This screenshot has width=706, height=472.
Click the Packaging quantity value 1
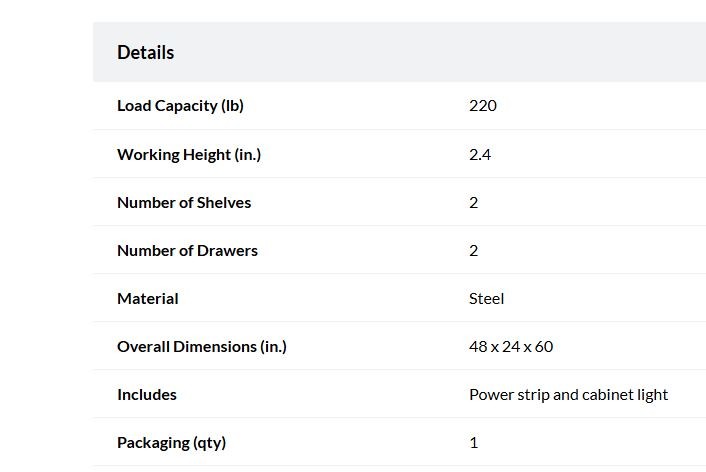coord(474,443)
